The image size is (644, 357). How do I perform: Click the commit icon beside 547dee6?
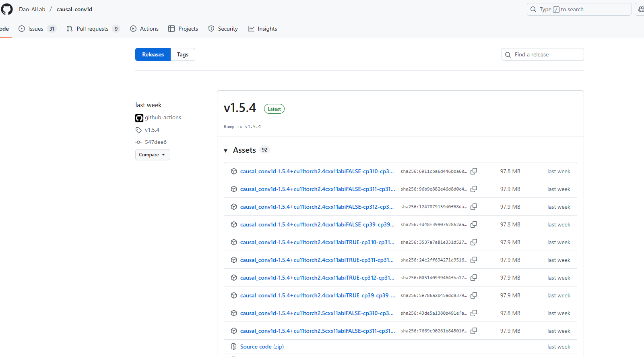138,142
